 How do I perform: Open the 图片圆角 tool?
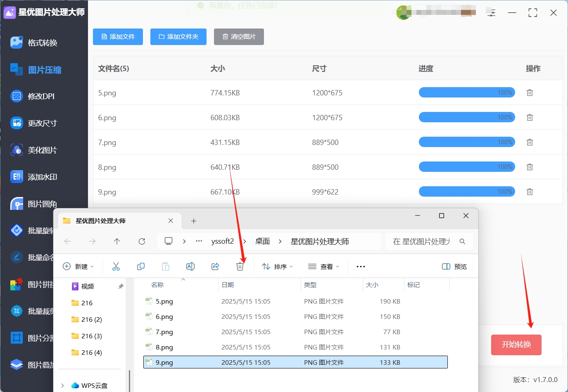(x=34, y=204)
